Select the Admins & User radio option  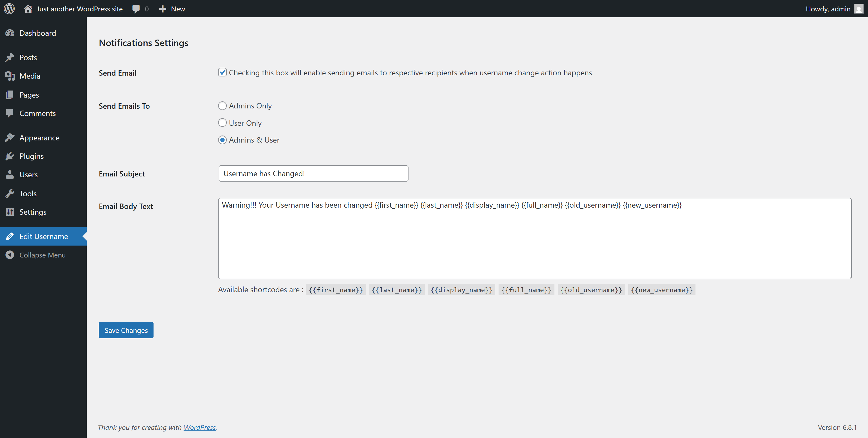point(222,140)
